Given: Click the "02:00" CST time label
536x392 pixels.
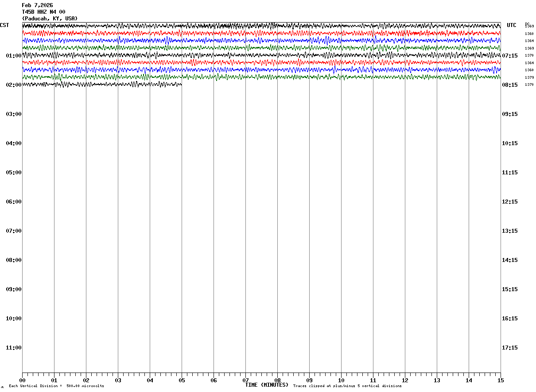Looking at the screenshot, I should click(x=14, y=85).
